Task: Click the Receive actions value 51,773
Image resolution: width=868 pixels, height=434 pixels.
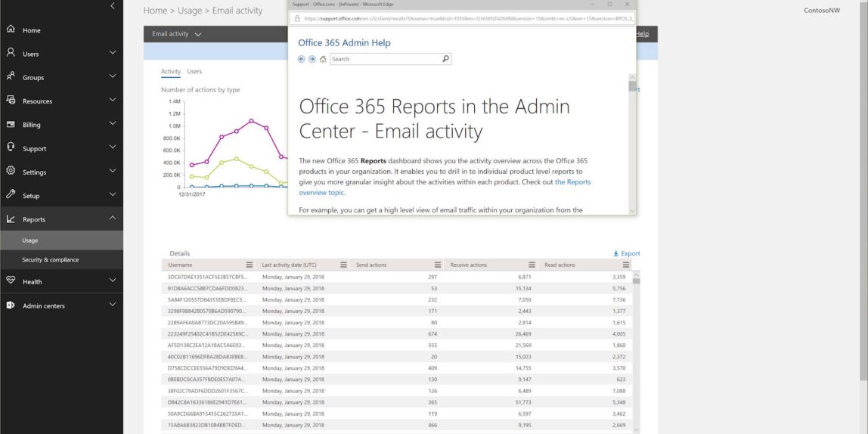Action: 522,402
